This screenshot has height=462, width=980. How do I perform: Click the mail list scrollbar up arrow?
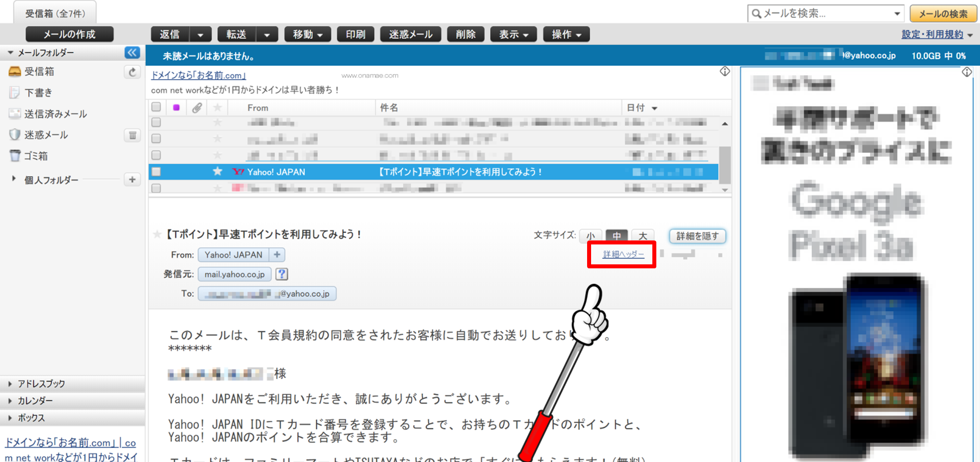point(725,124)
